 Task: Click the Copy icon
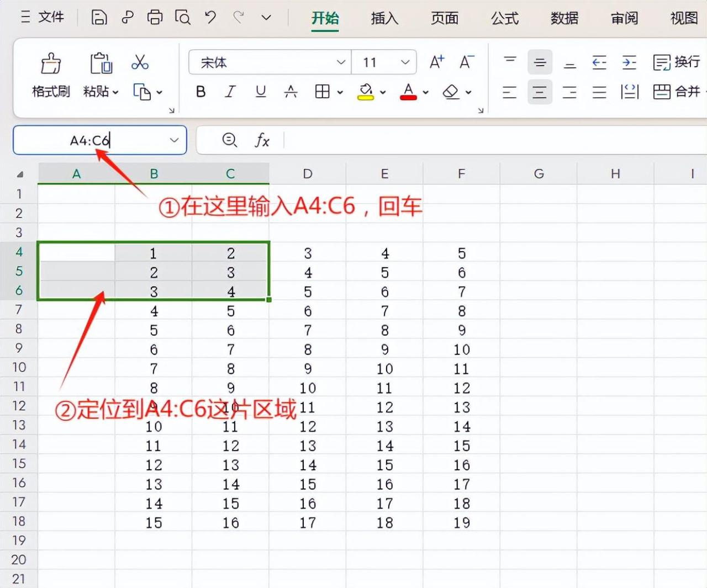pyautogui.click(x=142, y=92)
